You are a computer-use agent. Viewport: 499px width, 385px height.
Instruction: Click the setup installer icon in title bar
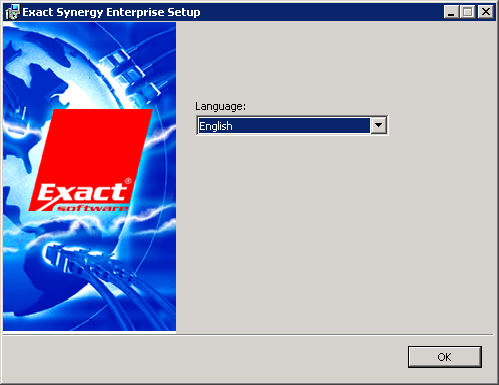12,12
